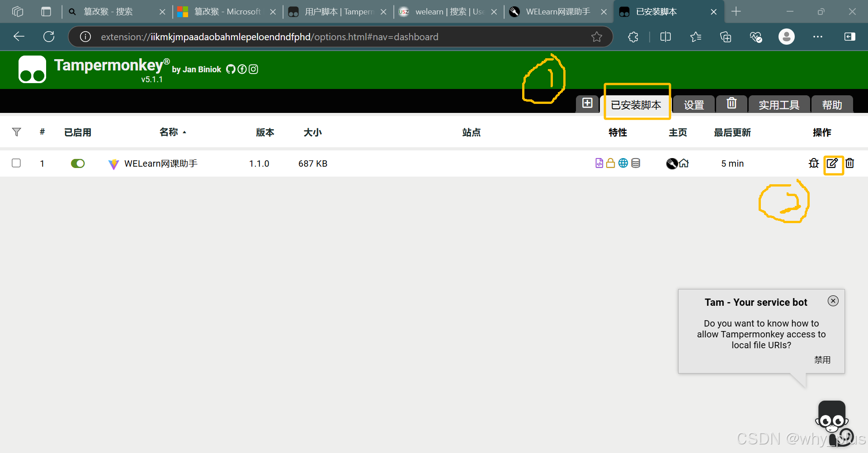Sort by 最后更新 column header

coord(732,132)
